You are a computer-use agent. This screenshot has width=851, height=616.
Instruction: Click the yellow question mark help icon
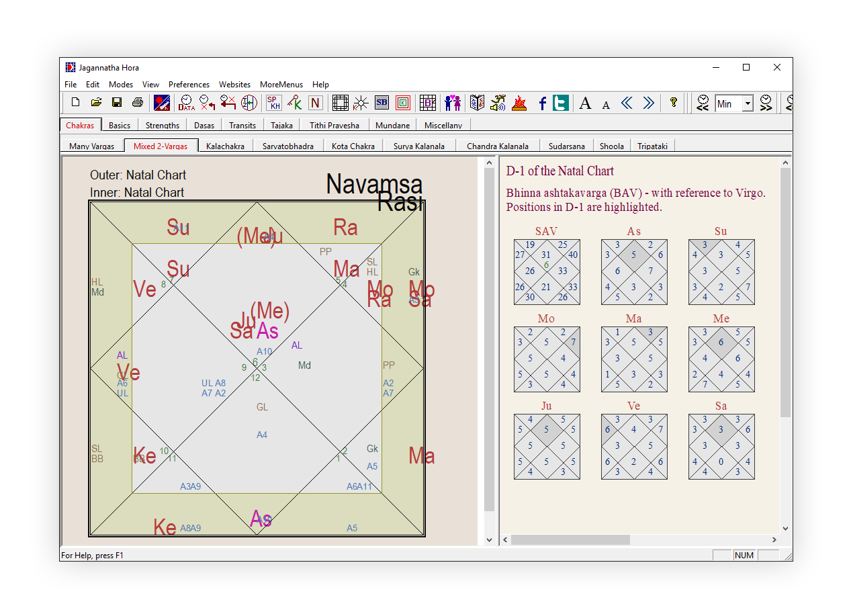coord(674,103)
